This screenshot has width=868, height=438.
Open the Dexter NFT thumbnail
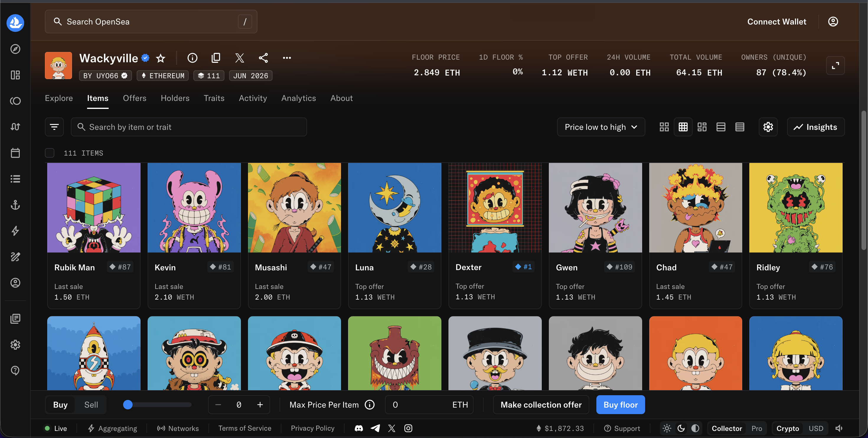(x=495, y=207)
